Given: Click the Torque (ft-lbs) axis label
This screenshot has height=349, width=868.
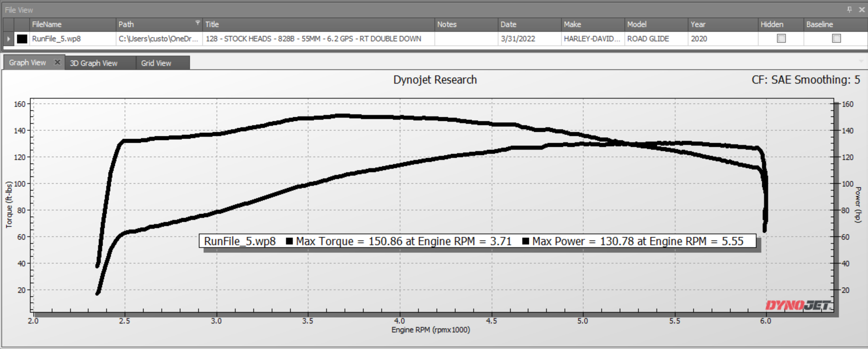Looking at the screenshot, I should (9, 204).
